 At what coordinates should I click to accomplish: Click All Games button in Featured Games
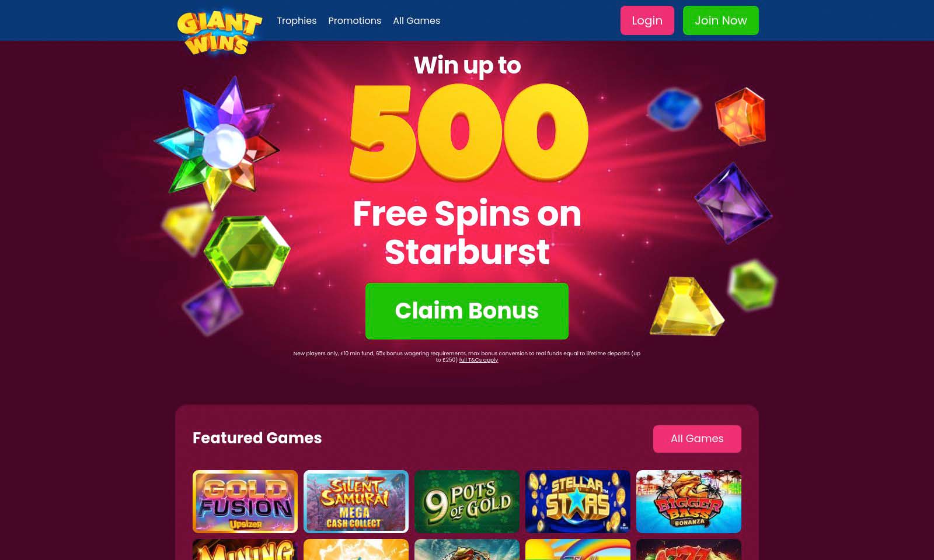pyautogui.click(x=697, y=439)
